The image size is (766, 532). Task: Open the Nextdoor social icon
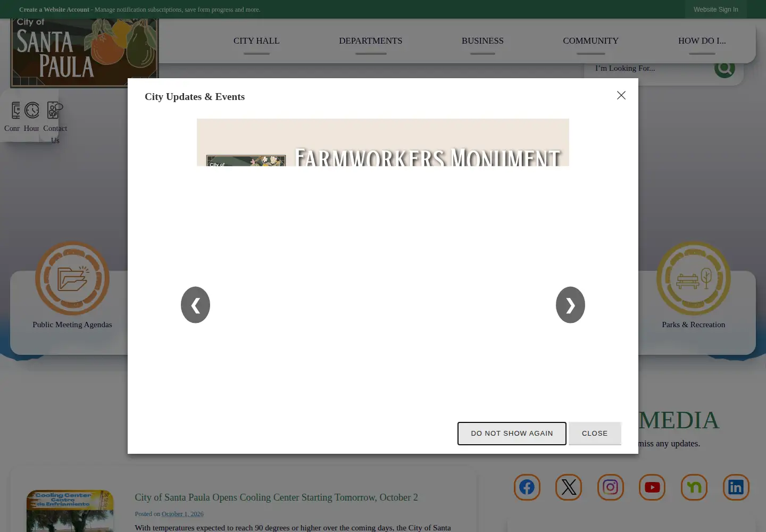tap(694, 487)
